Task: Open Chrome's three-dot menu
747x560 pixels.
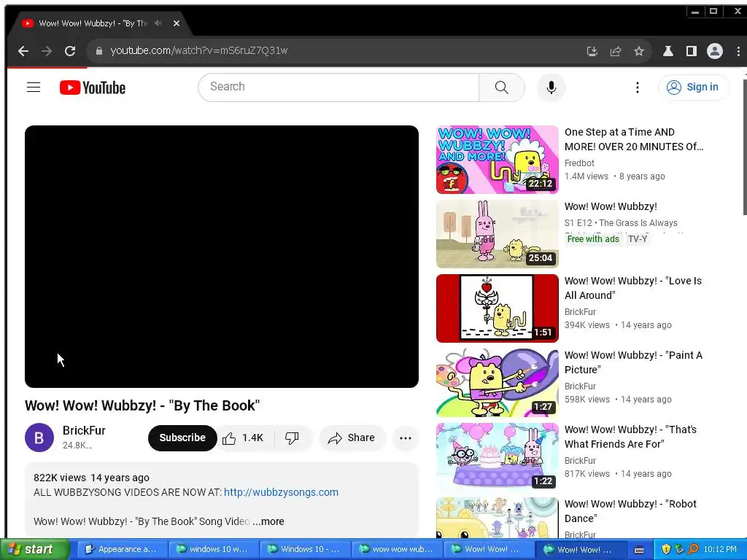Action: coord(738,51)
